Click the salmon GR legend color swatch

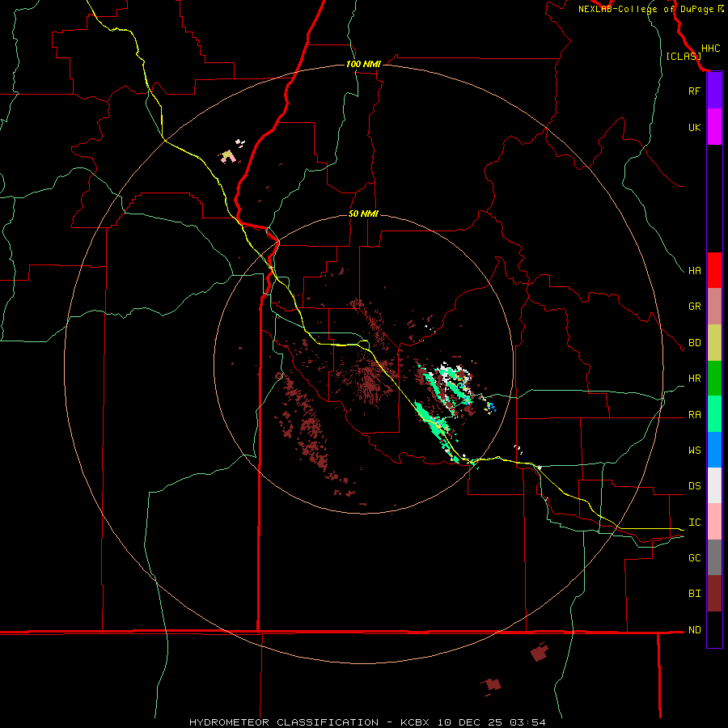coord(714,307)
